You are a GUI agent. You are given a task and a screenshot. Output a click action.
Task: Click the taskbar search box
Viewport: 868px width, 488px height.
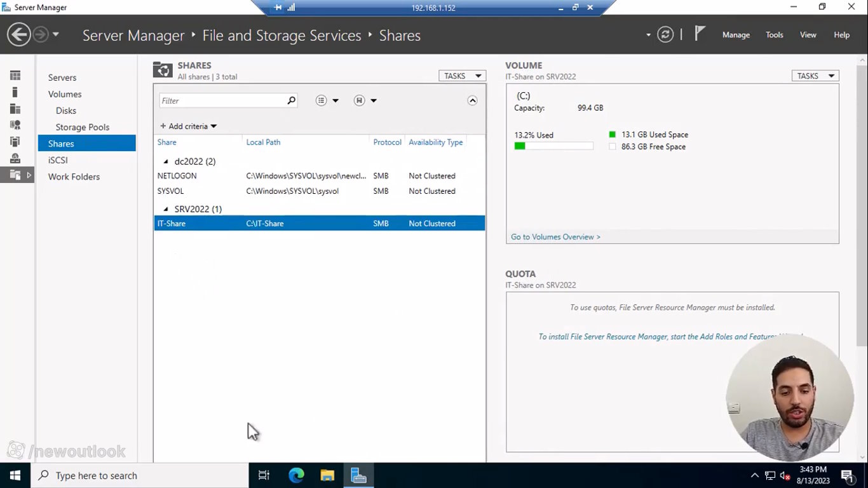coord(140,475)
